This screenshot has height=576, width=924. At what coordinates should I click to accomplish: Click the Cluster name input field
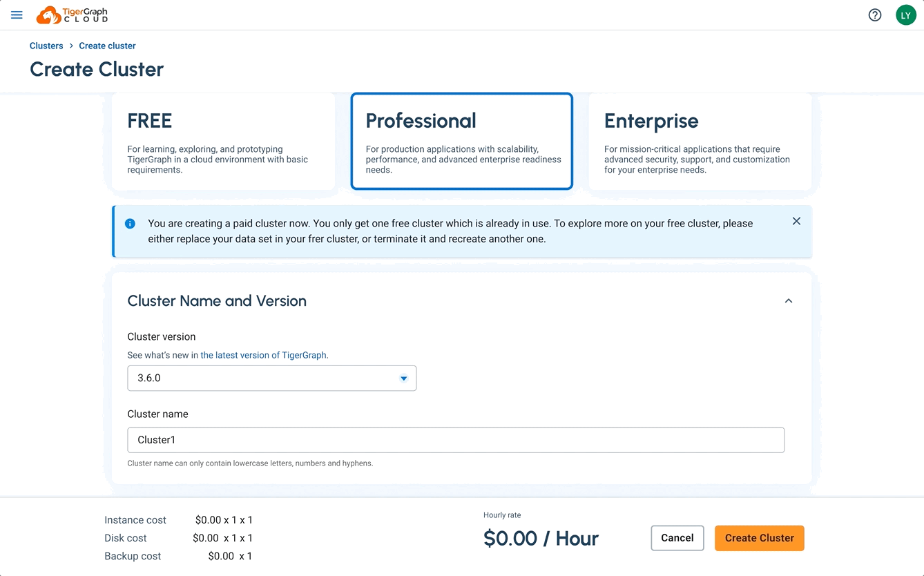pos(456,440)
